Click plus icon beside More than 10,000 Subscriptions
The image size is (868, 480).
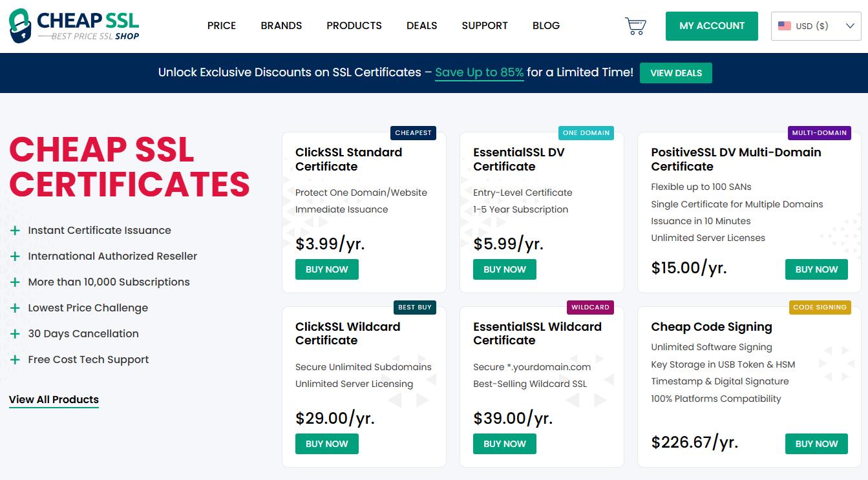click(15, 282)
